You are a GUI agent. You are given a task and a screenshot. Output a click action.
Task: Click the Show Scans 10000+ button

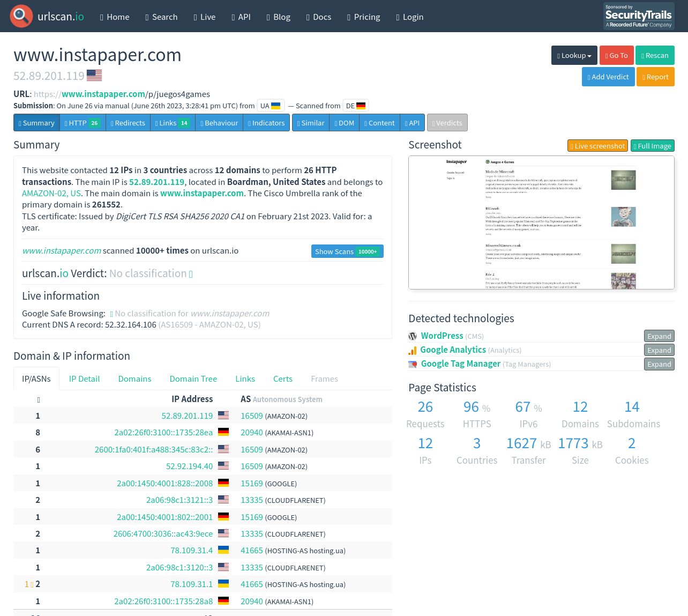(347, 251)
